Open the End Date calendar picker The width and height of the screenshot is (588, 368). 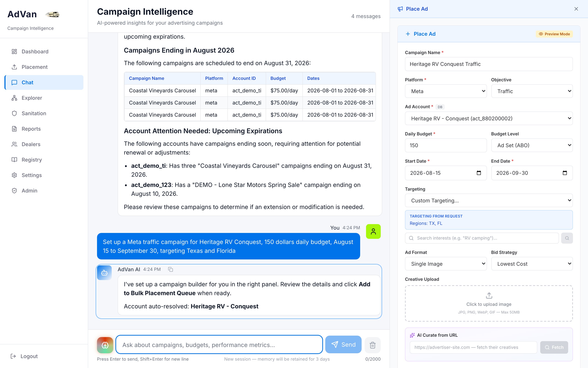pyautogui.click(x=565, y=173)
